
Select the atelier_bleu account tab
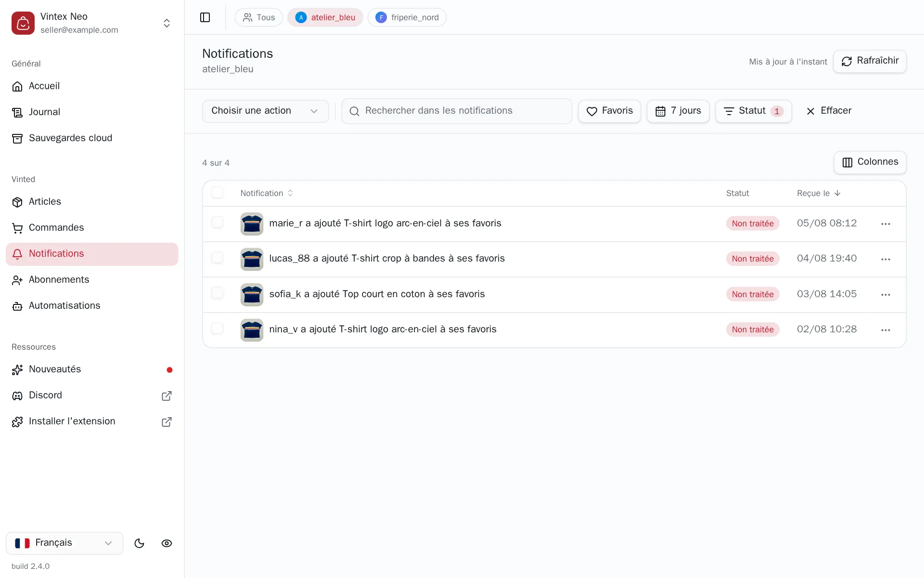pos(325,17)
